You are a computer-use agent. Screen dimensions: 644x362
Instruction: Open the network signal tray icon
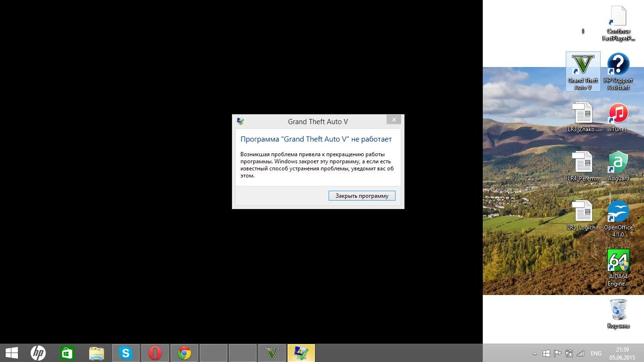[x=580, y=353]
